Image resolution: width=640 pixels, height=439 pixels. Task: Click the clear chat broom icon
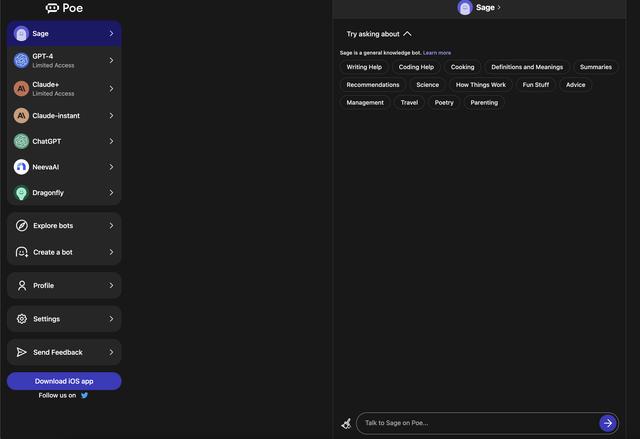pyautogui.click(x=346, y=423)
